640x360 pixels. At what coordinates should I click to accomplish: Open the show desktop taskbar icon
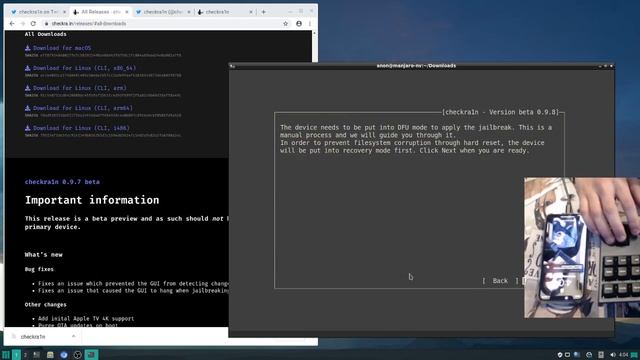click(37, 355)
